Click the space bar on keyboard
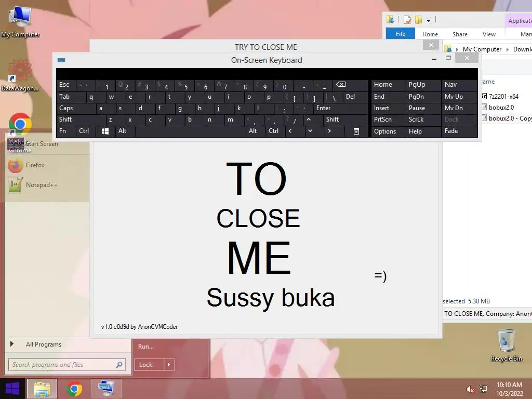This screenshot has height=399, width=532. [x=190, y=131]
